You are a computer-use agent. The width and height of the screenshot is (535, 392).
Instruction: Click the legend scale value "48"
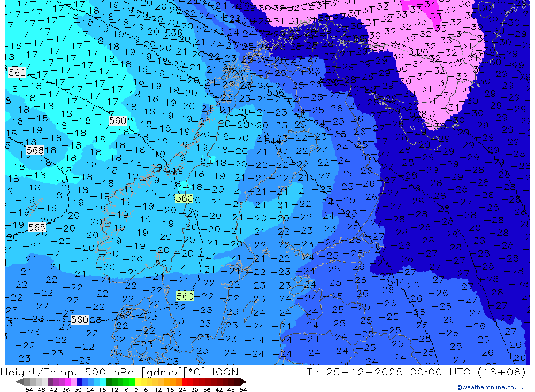tap(231, 389)
